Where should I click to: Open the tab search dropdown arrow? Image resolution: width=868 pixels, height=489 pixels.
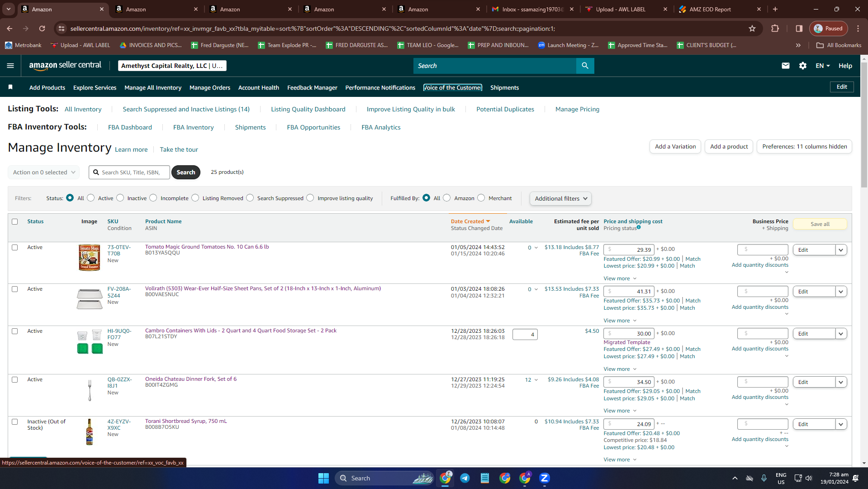tap(9, 9)
